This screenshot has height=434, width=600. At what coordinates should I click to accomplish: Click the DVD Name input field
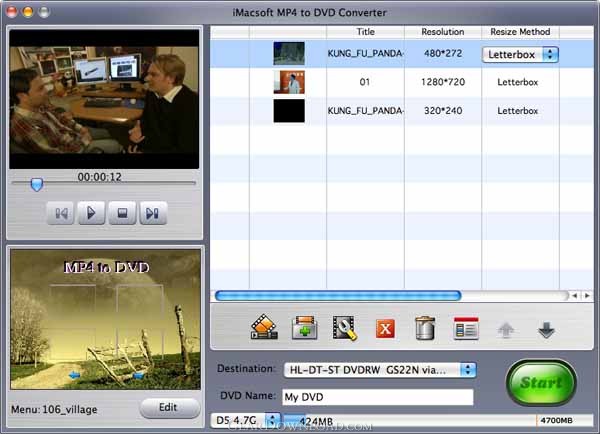click(378, 397)
